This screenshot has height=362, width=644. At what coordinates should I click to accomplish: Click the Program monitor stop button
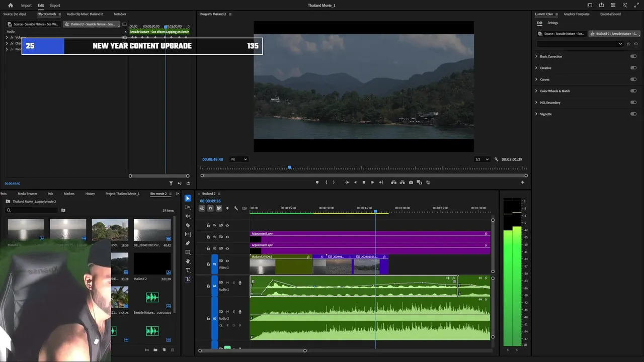tap(364, 183)
